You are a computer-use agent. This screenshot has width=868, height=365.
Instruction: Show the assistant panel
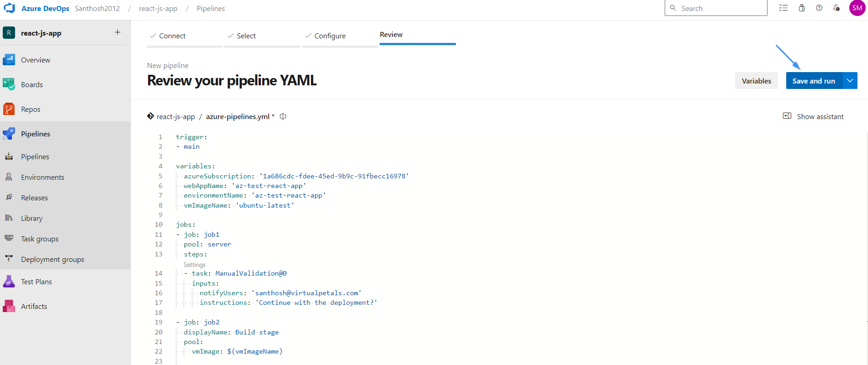point(813,116)
